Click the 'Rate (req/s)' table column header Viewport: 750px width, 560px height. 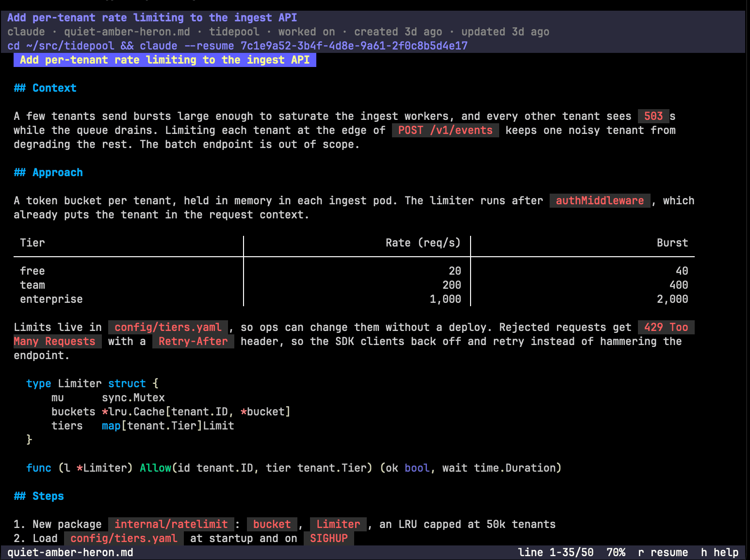pyautogui.click(x=423, y=243)
